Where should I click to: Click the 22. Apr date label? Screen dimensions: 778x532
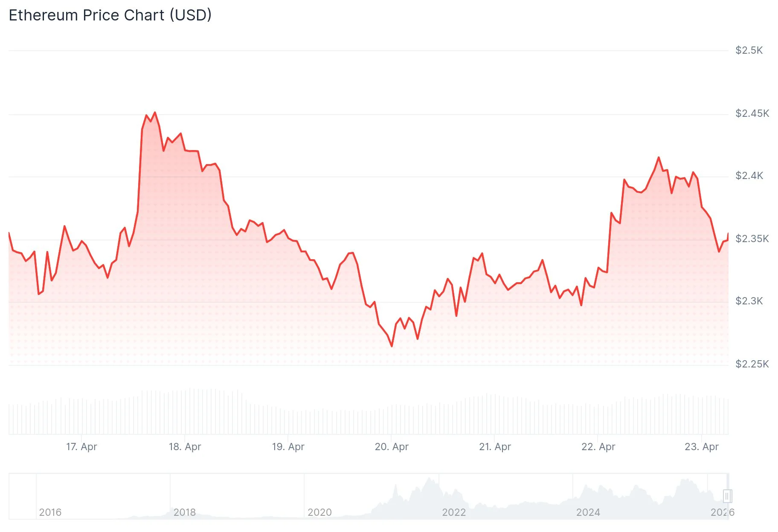pos(598,447)
